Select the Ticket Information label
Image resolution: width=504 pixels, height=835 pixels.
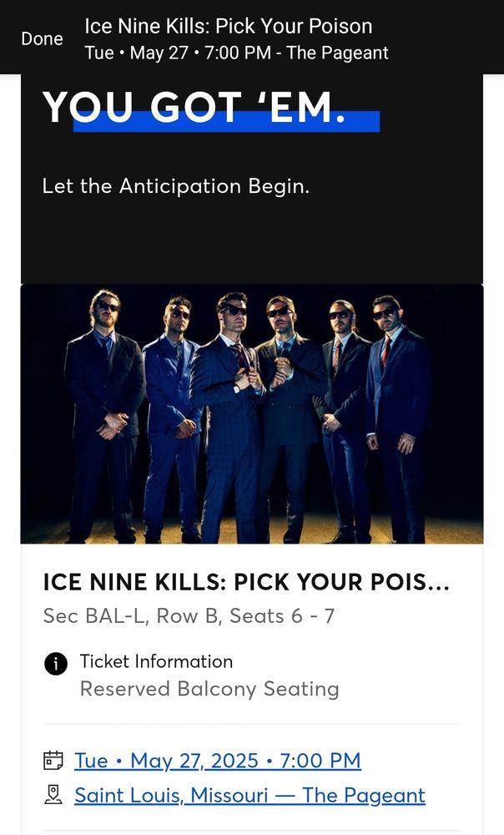tap(156, 661)
